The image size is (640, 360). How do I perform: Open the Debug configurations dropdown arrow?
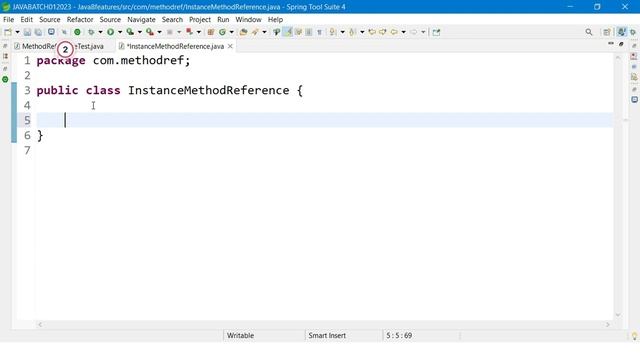100,32
